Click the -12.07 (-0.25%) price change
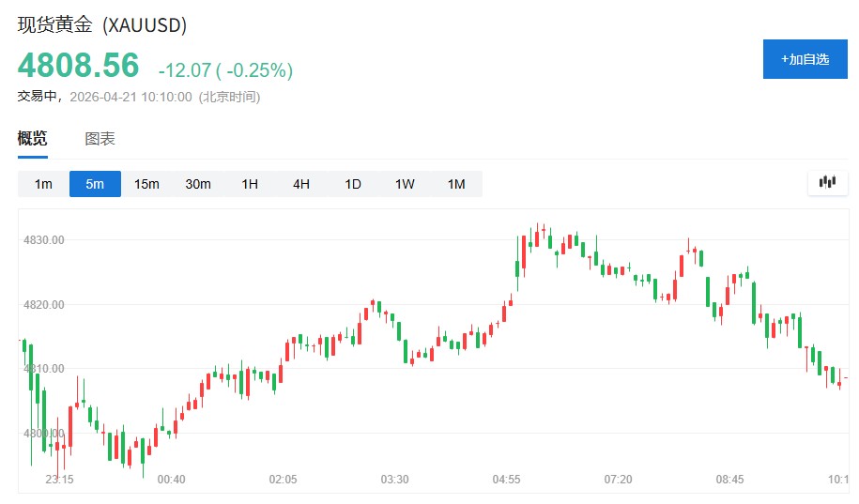 pyautogui.click(x=225, y=70)
